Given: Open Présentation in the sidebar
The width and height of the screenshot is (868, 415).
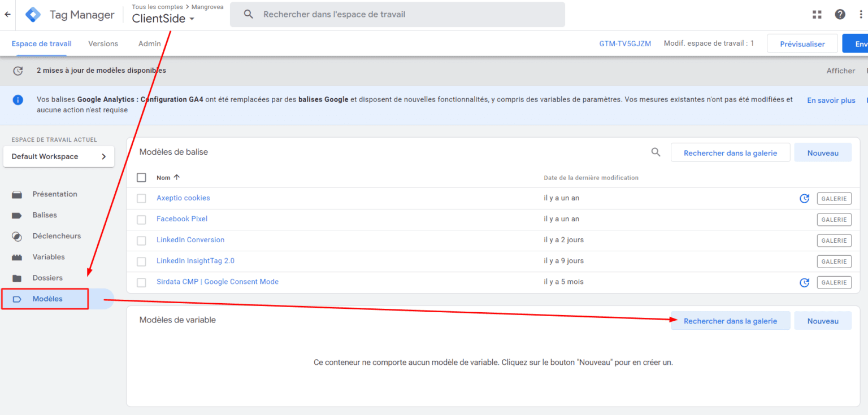Looking at the screenshot, I should pyautogui.click(x=55, y=194).
